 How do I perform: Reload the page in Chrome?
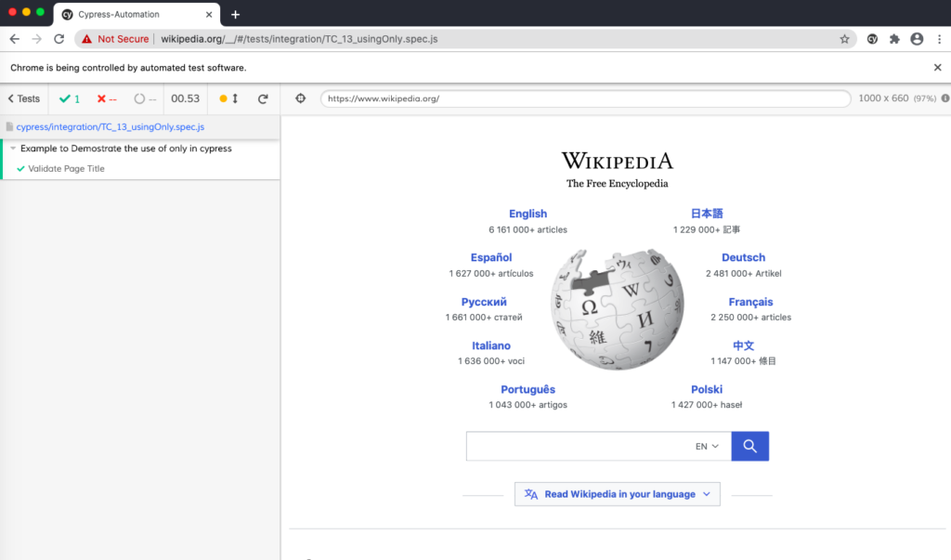[59, 39]
